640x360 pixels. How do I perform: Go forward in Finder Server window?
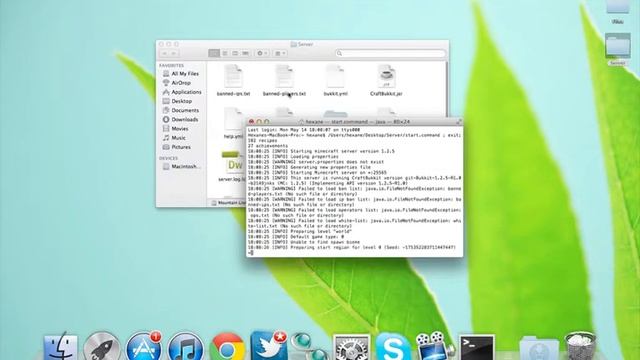(x=174, y=53)
